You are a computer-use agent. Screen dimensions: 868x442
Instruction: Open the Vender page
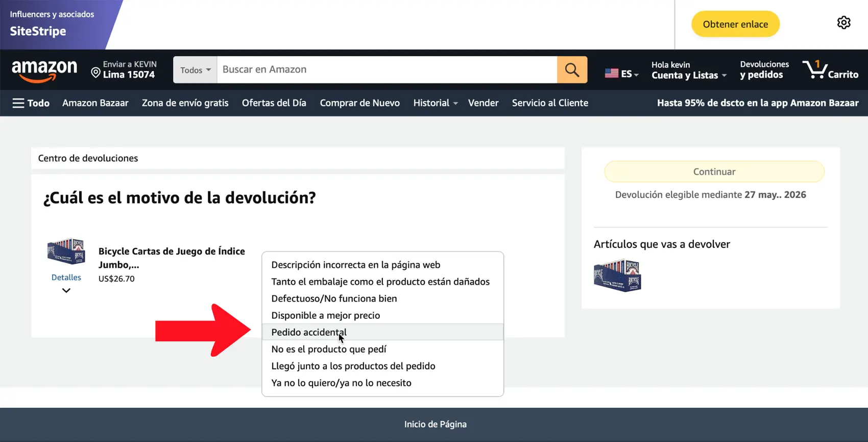click(483, 103)
